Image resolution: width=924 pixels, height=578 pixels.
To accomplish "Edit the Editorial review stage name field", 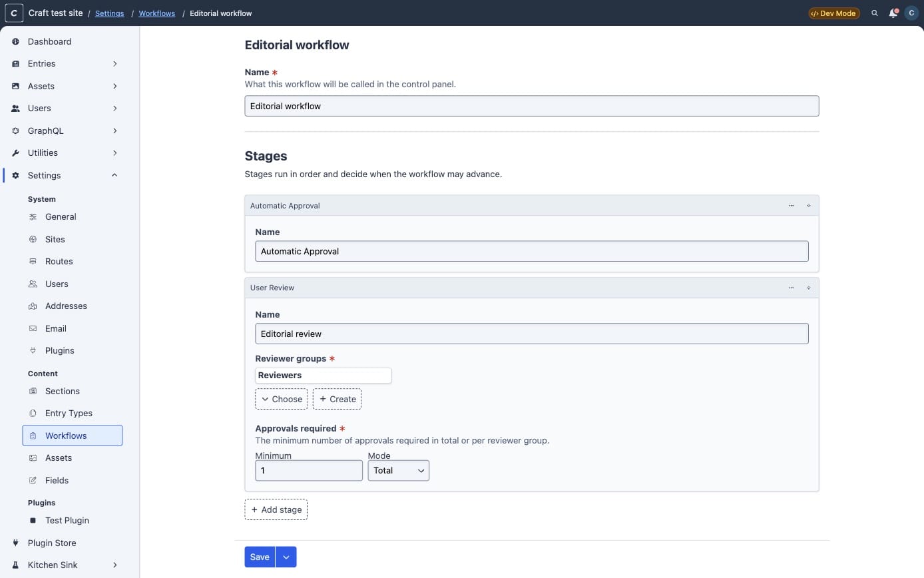I will point(532,334).
